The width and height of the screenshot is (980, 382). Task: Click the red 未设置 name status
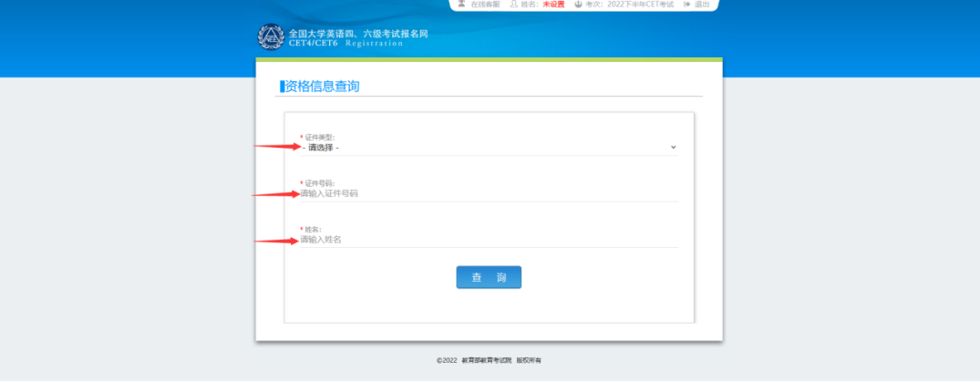tap(553, 5)
